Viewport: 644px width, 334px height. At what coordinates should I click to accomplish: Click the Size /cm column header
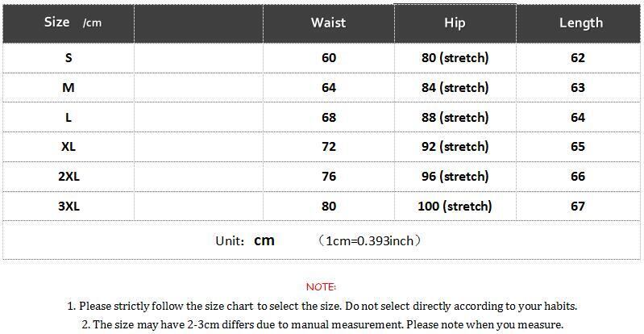click(x=72, y=23)
